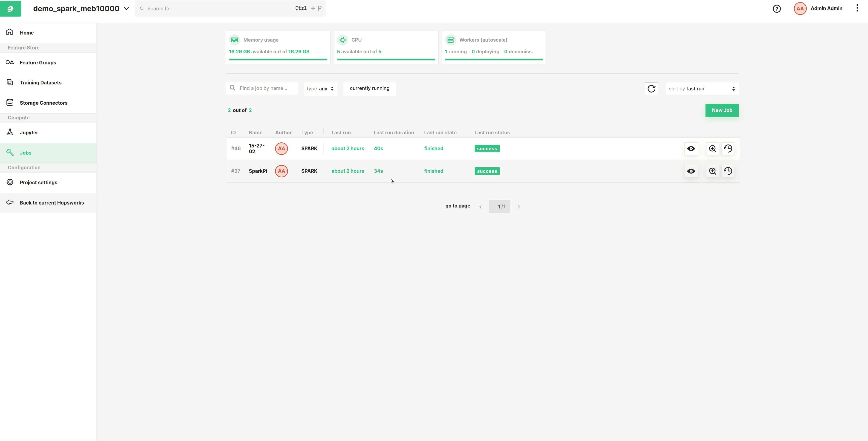The image size is (868, 441).
Task: Open Jupyter from the sidebar
Action: click(x=29, y=133)
